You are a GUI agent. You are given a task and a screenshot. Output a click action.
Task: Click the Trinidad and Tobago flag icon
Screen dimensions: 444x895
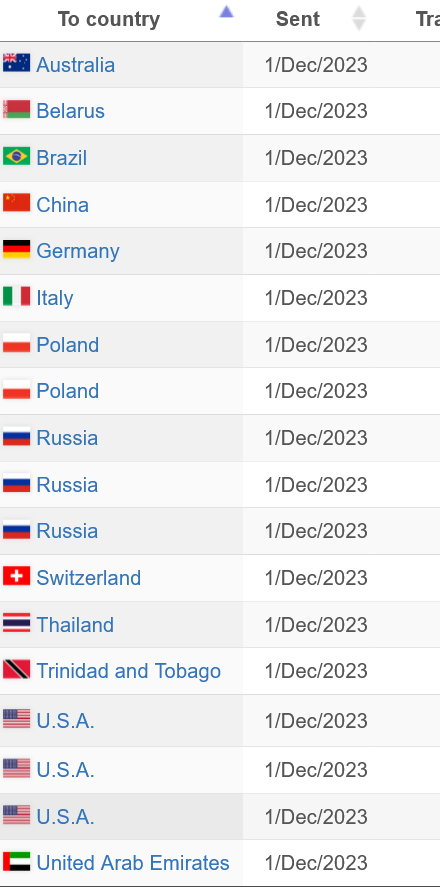(17, 669)
